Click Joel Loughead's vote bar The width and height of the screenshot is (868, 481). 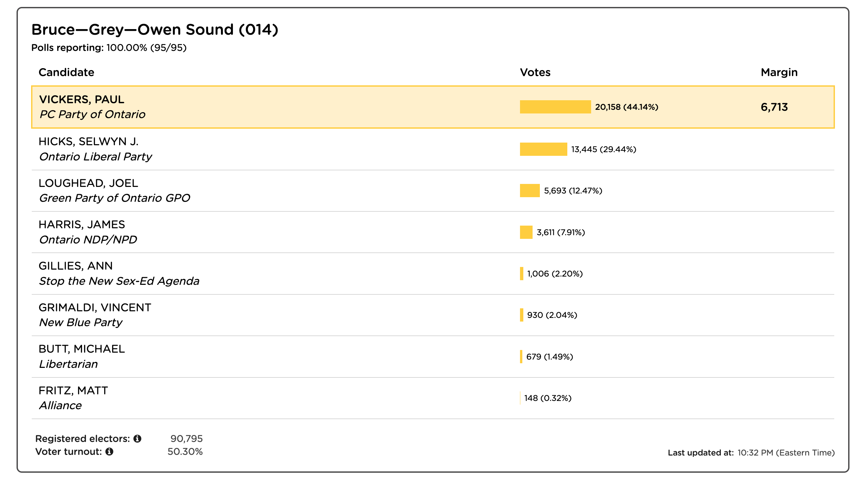[x=530, y=191]
